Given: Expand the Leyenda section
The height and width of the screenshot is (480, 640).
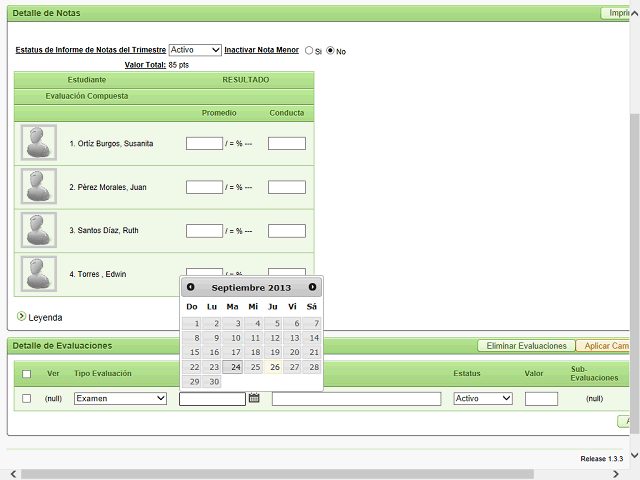Looking at the screenshot, I should pos(22,317).
